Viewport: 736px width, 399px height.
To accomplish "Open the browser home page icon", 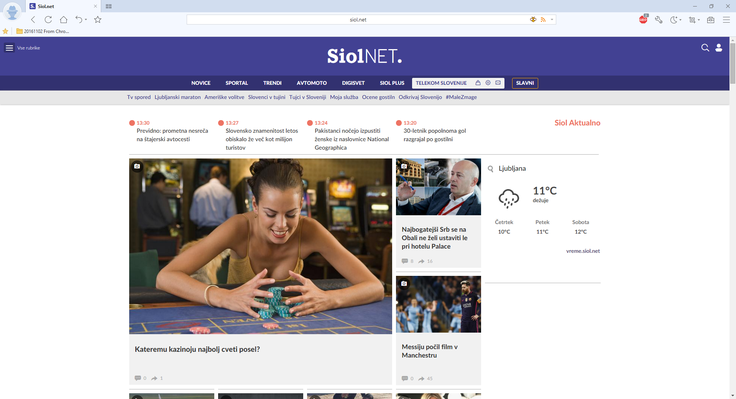I will tap(63, 20).
